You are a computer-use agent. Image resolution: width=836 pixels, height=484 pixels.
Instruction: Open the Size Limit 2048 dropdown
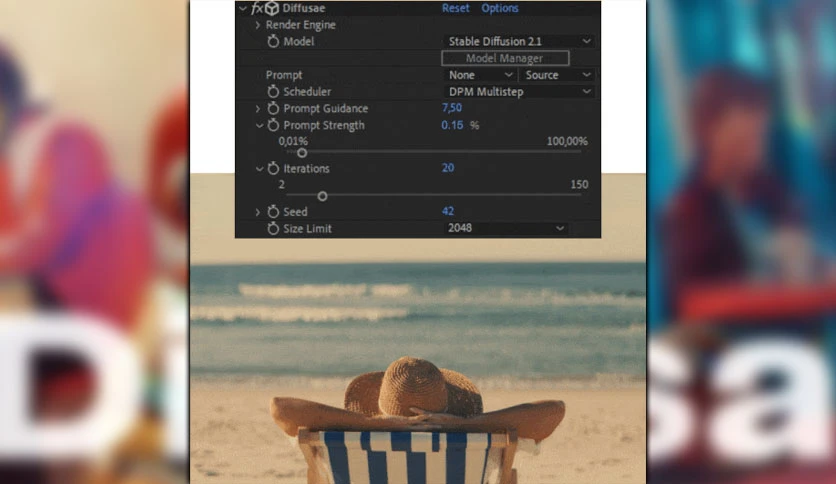click(505, 228)
